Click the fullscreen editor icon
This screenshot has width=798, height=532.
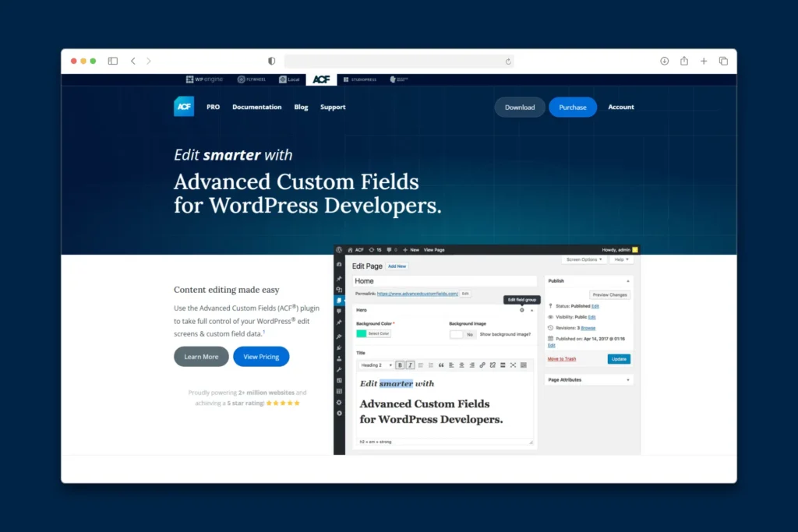(x=513, y=365)
